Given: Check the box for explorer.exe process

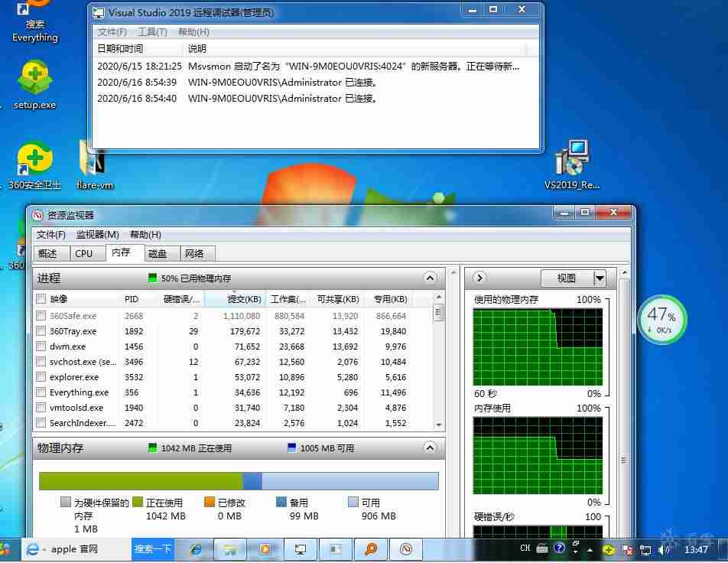Looking at the screenshot, I should pos(41,377).
